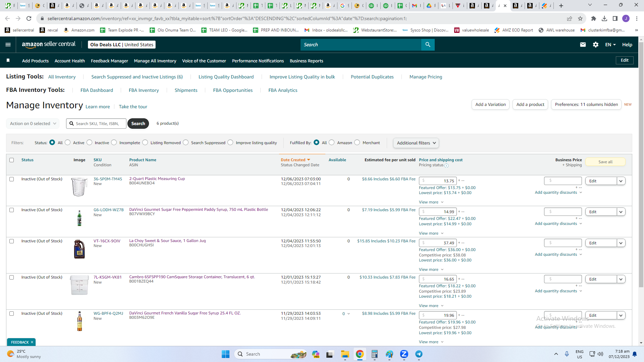Screen dimensions: 644x362
Task: Click the Chrome profile avatar
Action: click(626, 18)
